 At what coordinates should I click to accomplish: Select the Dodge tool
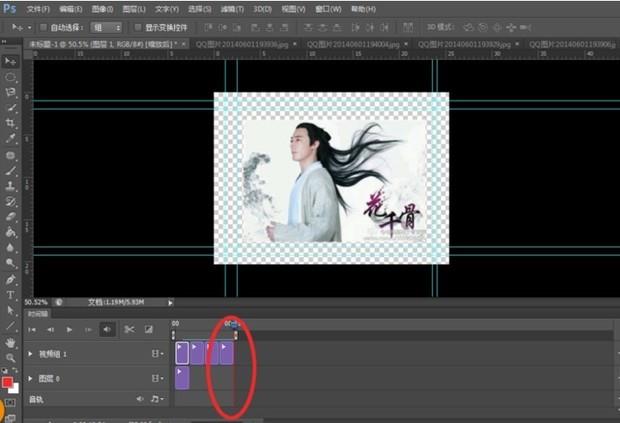pos(10,263)
